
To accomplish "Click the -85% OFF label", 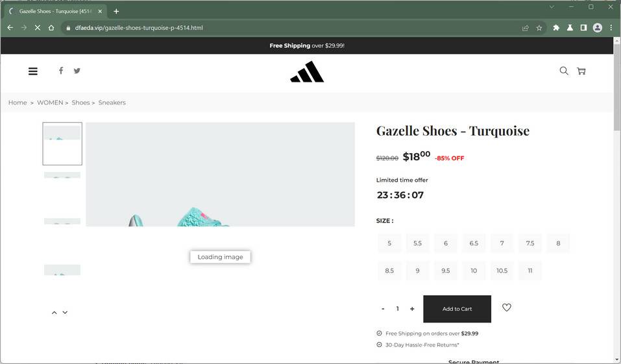I will tap(449, 158).
